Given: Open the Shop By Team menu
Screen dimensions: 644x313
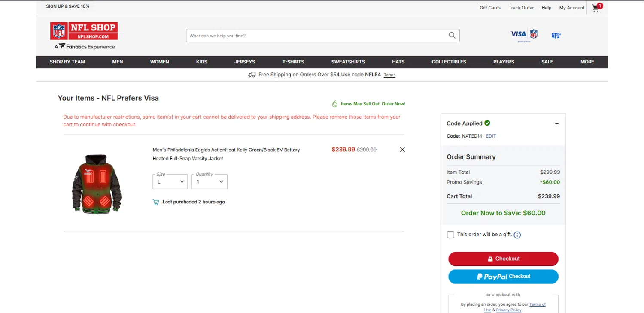Looking at the screenshot, I should coord(67,62).
